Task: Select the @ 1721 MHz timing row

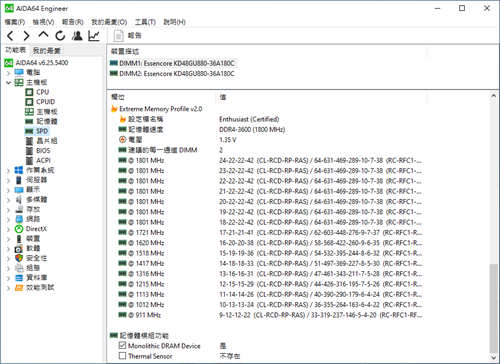Action: point(270,232)
